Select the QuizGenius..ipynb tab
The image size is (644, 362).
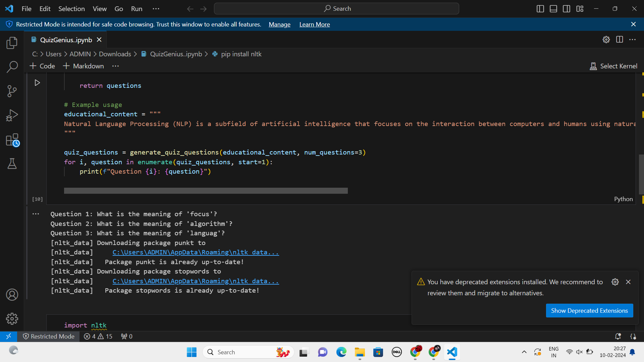[66, 40]
